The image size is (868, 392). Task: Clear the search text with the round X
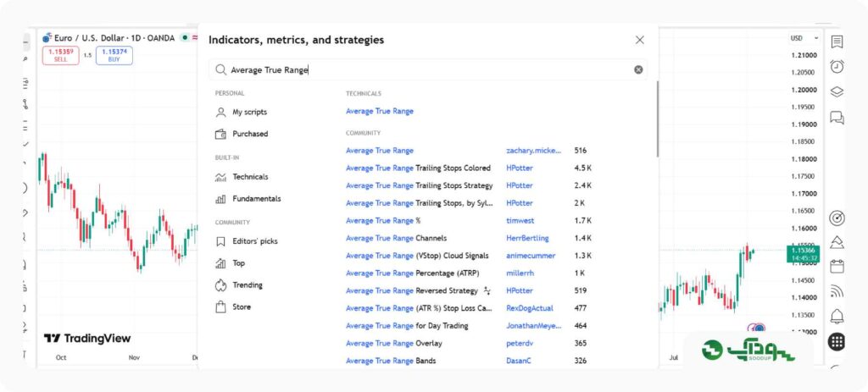click(638, 69)
